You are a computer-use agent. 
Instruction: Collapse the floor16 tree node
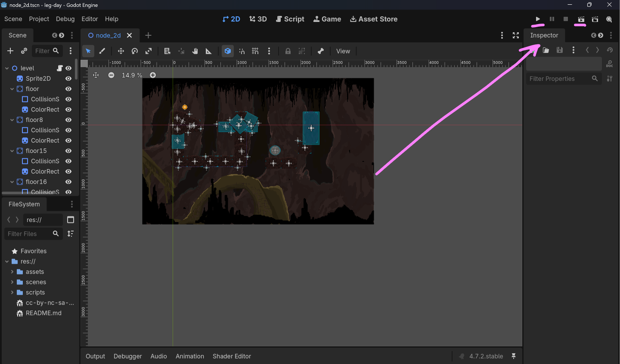12,182
